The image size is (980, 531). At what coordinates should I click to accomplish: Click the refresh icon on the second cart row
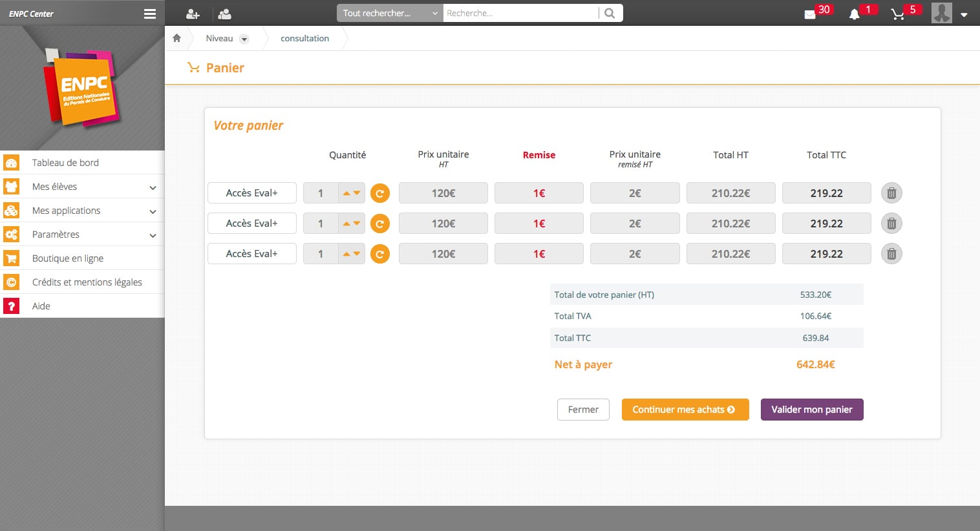(x=380, y=224)
